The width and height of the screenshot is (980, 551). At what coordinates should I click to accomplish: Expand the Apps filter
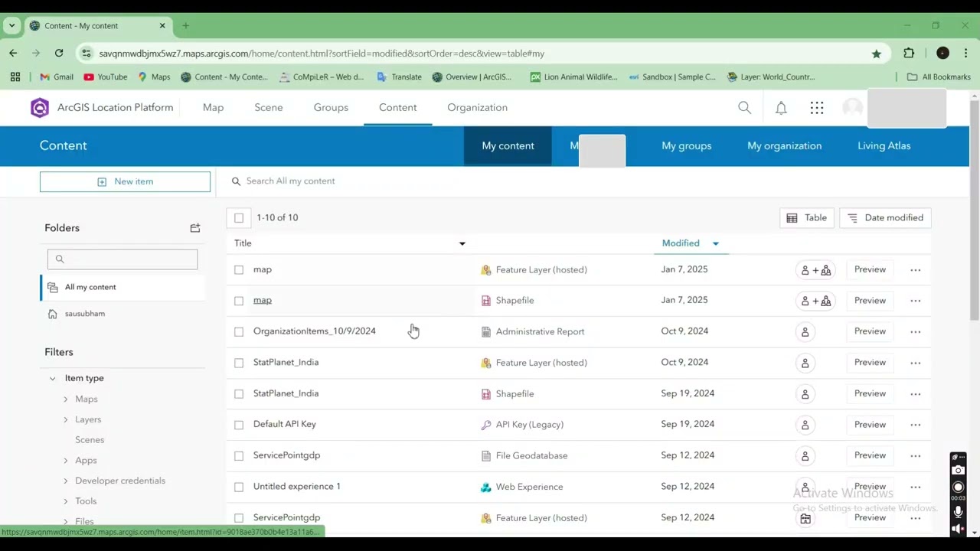pyautogui.click(x=66, y=461)
